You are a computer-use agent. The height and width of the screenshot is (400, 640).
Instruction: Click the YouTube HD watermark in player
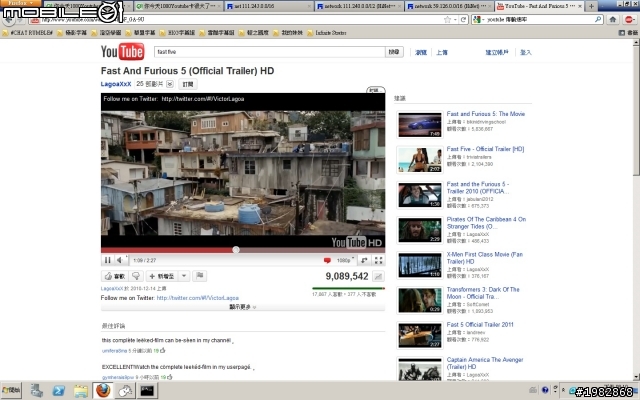(357, 242)
